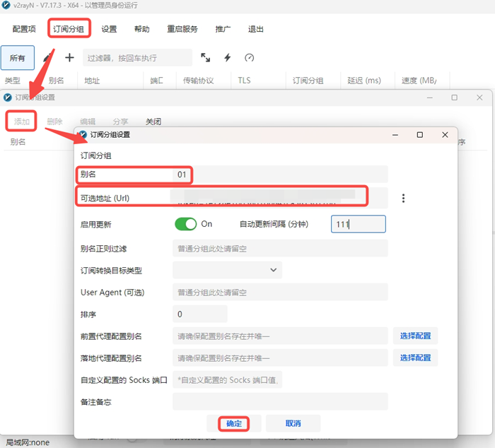Open the three-dot more options icon
This screenshot has width=495, height=448.
[403, 198]
